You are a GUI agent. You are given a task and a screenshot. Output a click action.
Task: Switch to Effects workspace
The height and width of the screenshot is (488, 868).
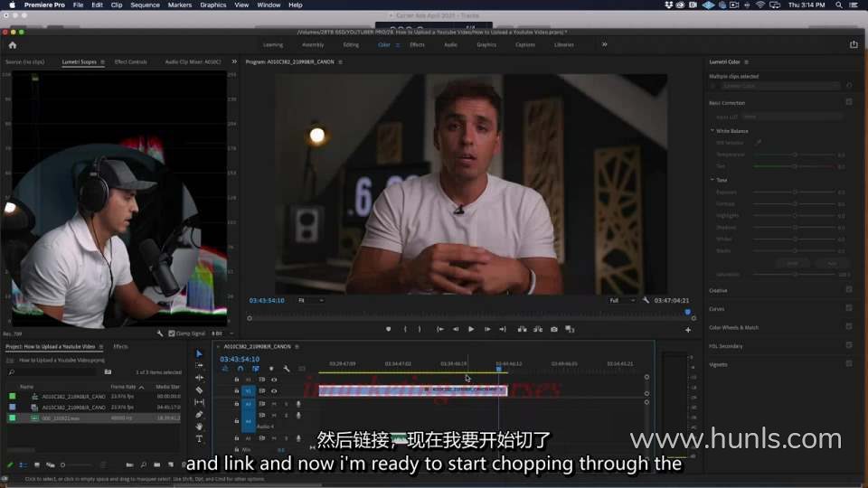point(418,45)
